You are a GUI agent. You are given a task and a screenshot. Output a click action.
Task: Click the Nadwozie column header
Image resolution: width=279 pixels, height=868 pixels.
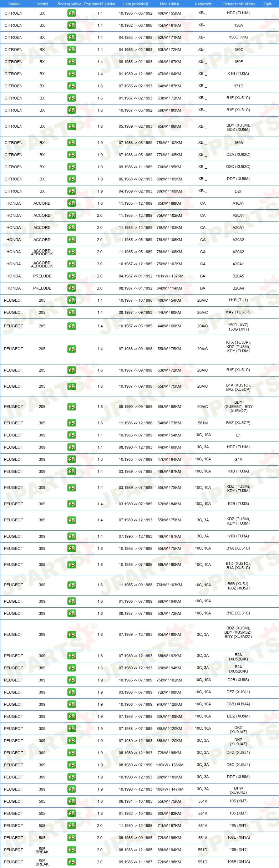(x=203, y=4)
